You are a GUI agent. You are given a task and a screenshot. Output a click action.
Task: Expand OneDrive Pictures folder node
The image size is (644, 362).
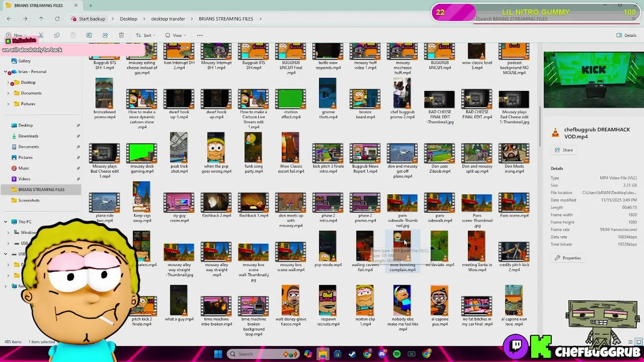tap(8, 104)
